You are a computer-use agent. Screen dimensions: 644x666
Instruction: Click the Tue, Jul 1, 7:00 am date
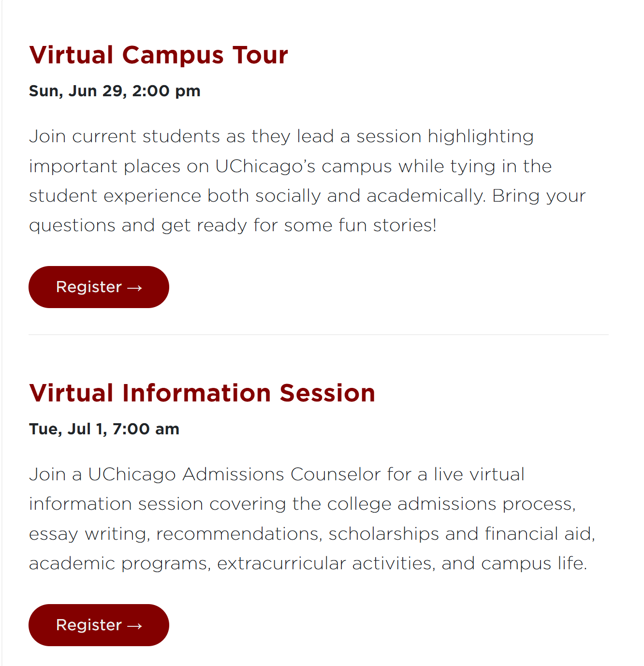[104, 429]
